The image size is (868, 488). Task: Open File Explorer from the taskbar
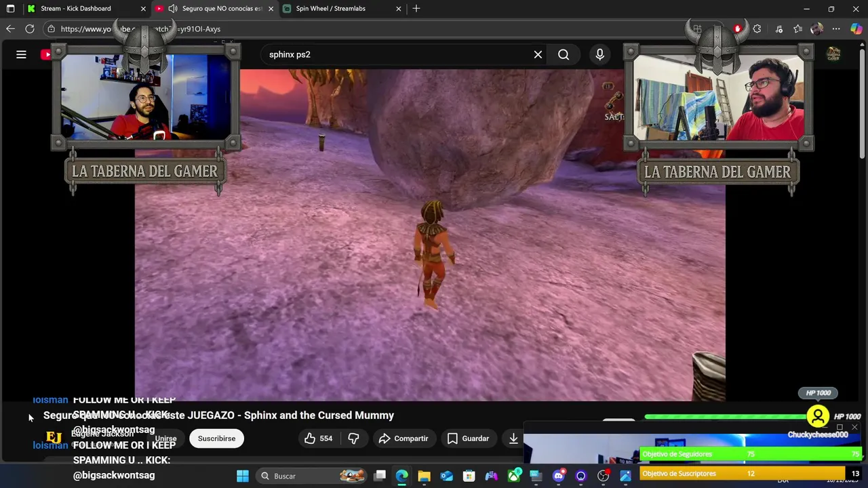425,476
